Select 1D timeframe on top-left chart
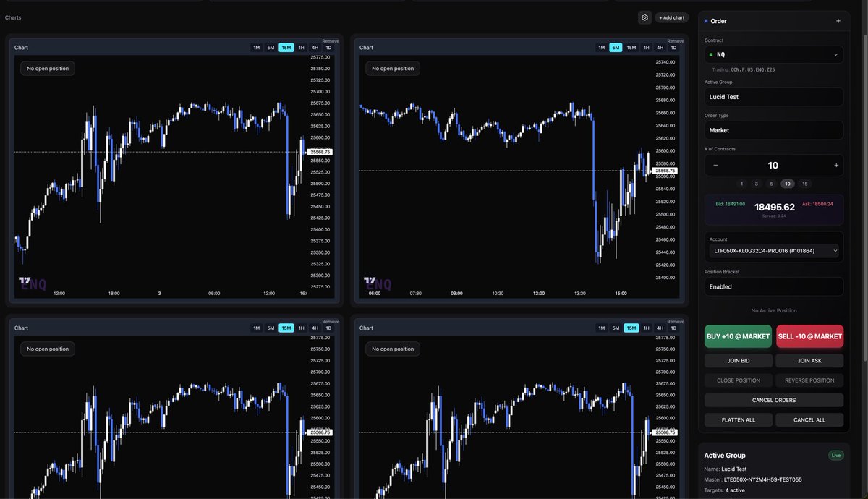868x499 pixels. pyautogui.click(x=328, y=48)
